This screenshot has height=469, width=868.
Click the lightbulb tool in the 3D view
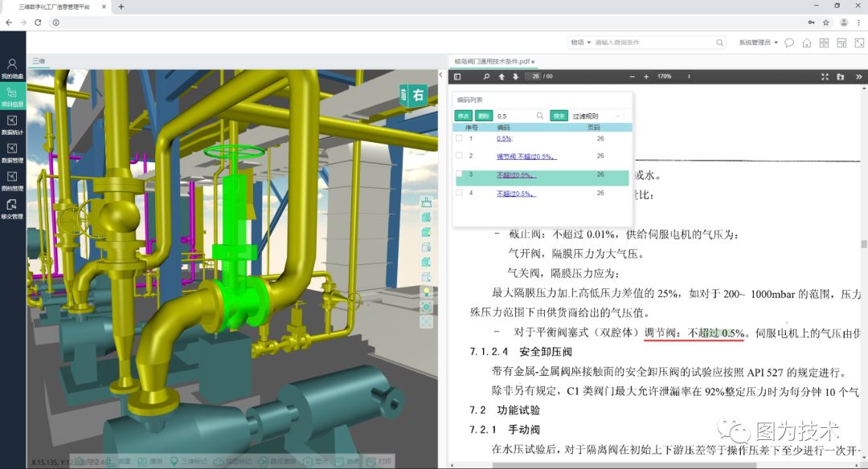[x=426, y=292]
